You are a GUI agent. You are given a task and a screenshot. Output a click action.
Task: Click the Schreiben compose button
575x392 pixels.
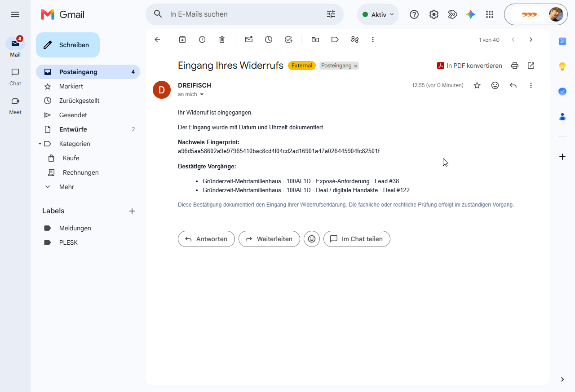pyautogui.click(x=68, y=45)
